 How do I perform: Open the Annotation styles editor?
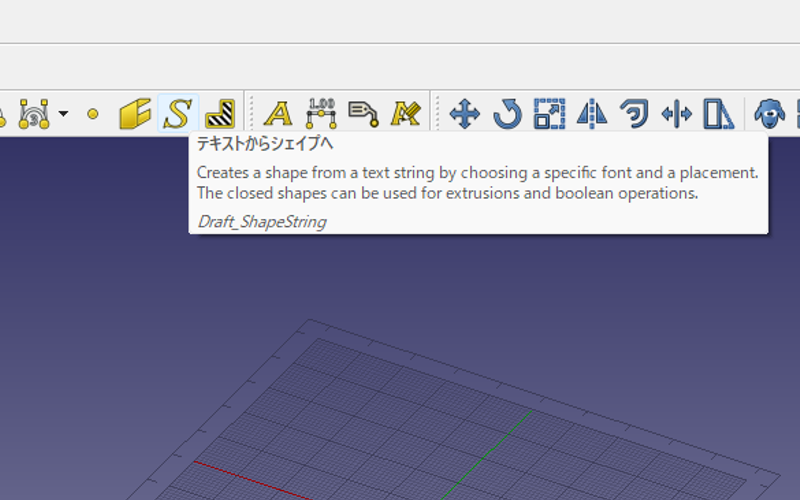click(x=405, y=114)
